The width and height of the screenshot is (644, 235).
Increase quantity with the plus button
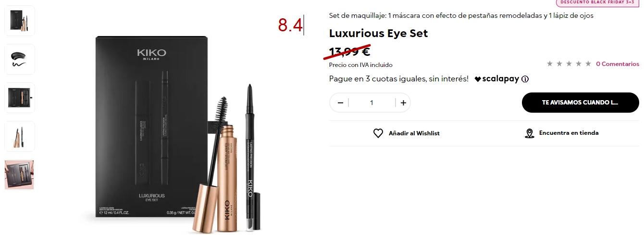click(403, 103)
